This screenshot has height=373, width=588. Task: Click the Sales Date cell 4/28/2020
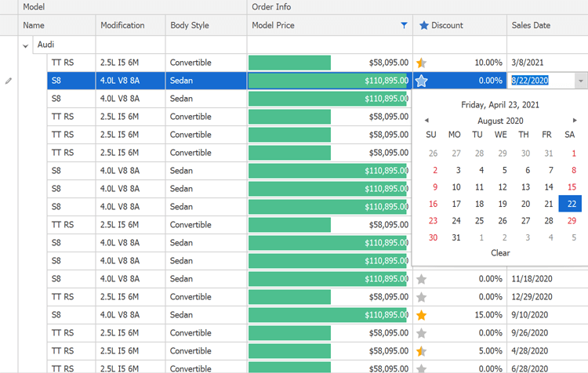[547, 351]
